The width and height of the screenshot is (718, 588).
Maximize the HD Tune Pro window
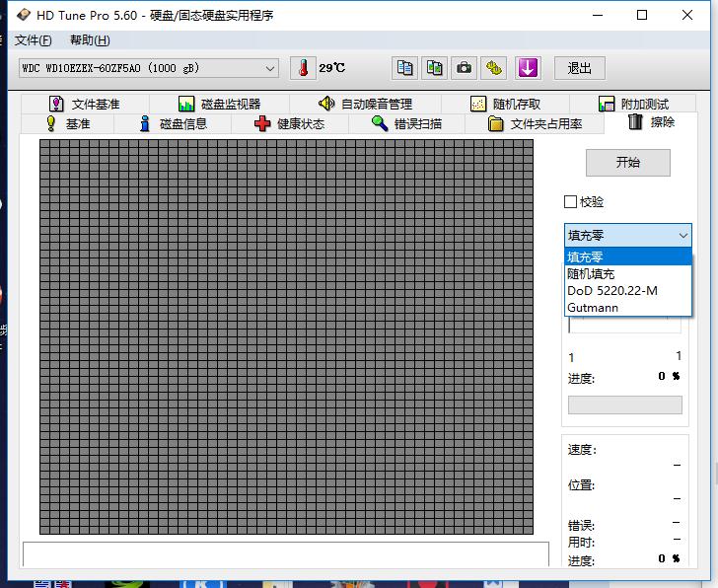642,15
